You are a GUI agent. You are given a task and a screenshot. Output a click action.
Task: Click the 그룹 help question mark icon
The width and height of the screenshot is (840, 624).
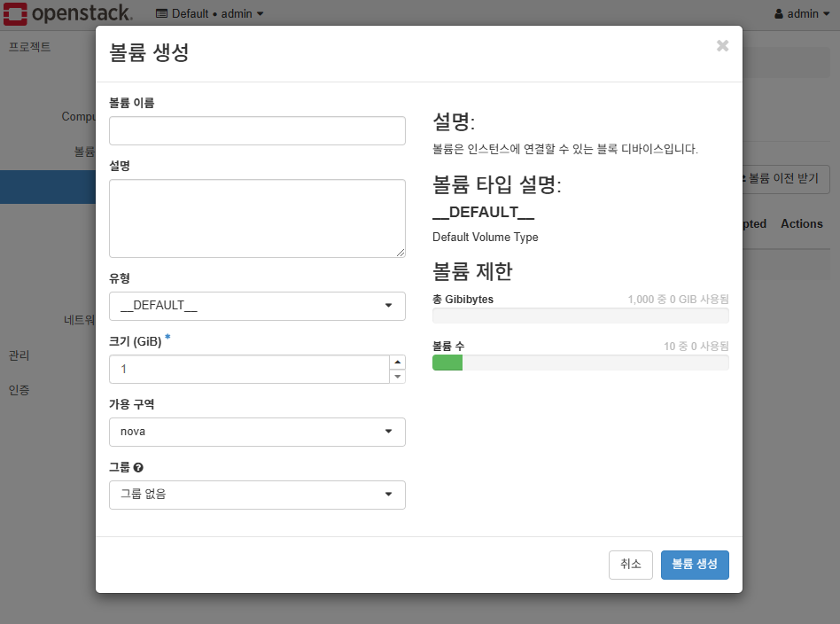(x=138, y=467)
